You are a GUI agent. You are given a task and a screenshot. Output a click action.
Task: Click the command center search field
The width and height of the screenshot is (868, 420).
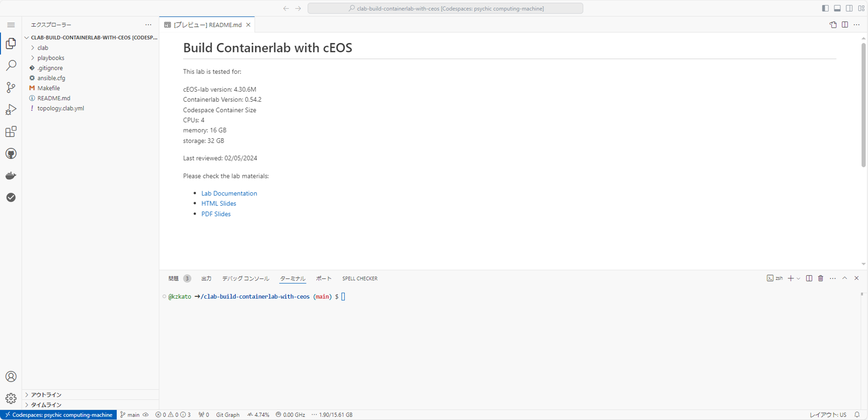pyautogui.click(x=445, y=8)
